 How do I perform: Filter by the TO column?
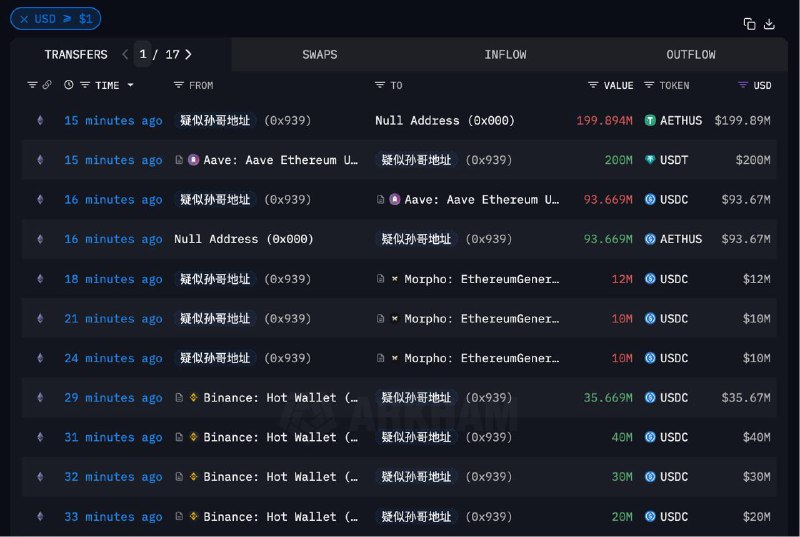pos(380,85)
